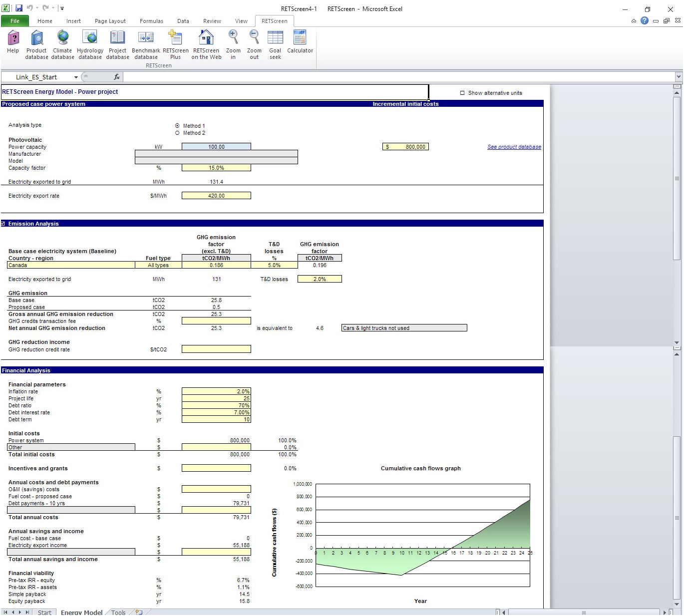This screenshot has width=684, height=616.
Task: Switch to the Formulas ribbon tab
Action: [x=151, y=21]
